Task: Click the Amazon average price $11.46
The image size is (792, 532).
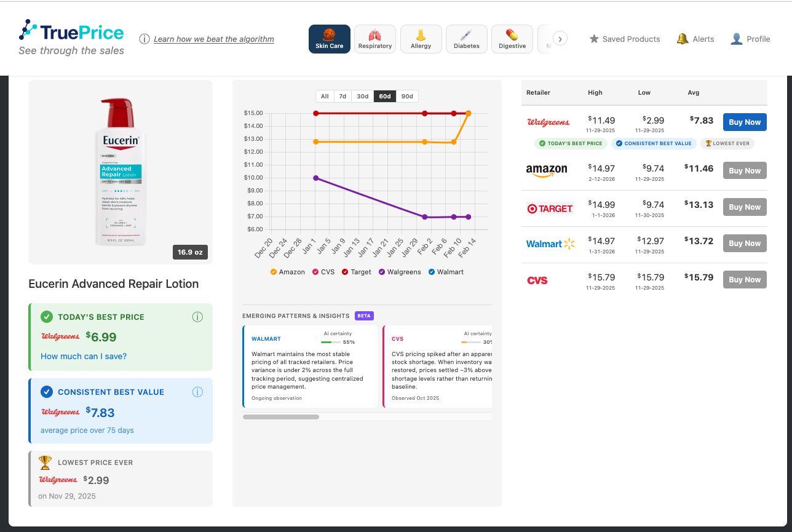Action: 699,168
